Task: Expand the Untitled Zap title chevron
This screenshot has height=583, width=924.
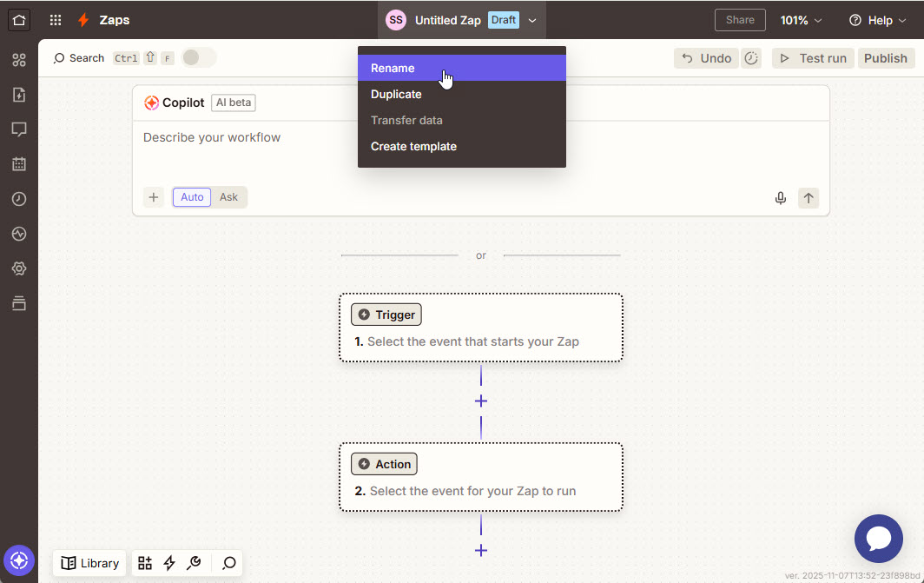Action: (x=532, y=20)
